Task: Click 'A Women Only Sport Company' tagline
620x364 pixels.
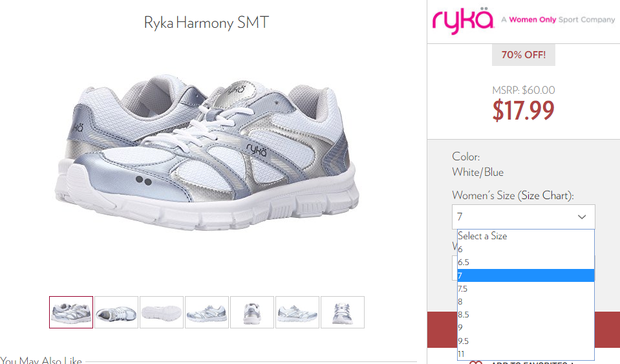Action: [x=559, y=20]
